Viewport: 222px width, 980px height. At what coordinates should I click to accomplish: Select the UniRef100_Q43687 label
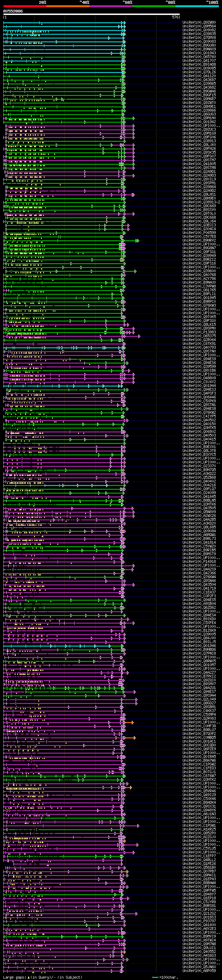click(199, 80)
